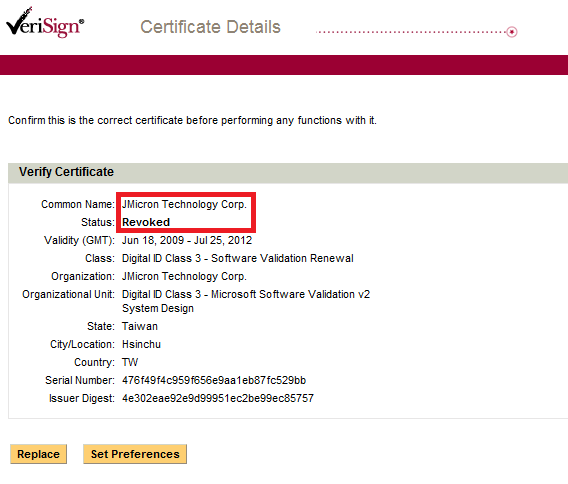Select validity dates Jun 18, 2009 - Jul 25, 2012
Screen dimensions: 568x484
[187, 240]
